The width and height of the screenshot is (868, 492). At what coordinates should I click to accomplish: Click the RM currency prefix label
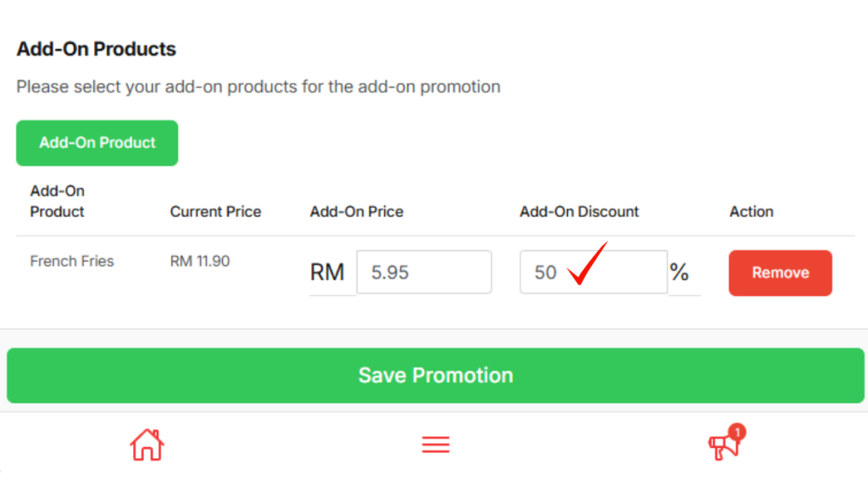(x=327, y=272)
